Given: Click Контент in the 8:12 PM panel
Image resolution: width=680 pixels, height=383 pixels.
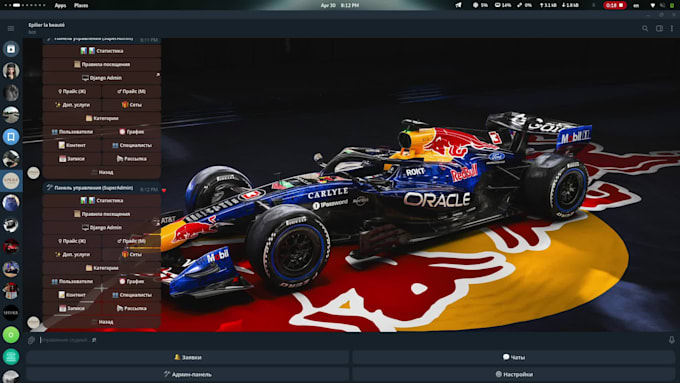Looking at the screenshot, I should 72,295.
